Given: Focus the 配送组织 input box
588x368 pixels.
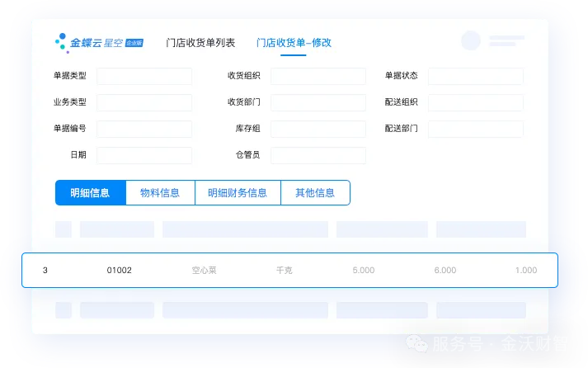Looking at the screenshot, I should [476, 102].
